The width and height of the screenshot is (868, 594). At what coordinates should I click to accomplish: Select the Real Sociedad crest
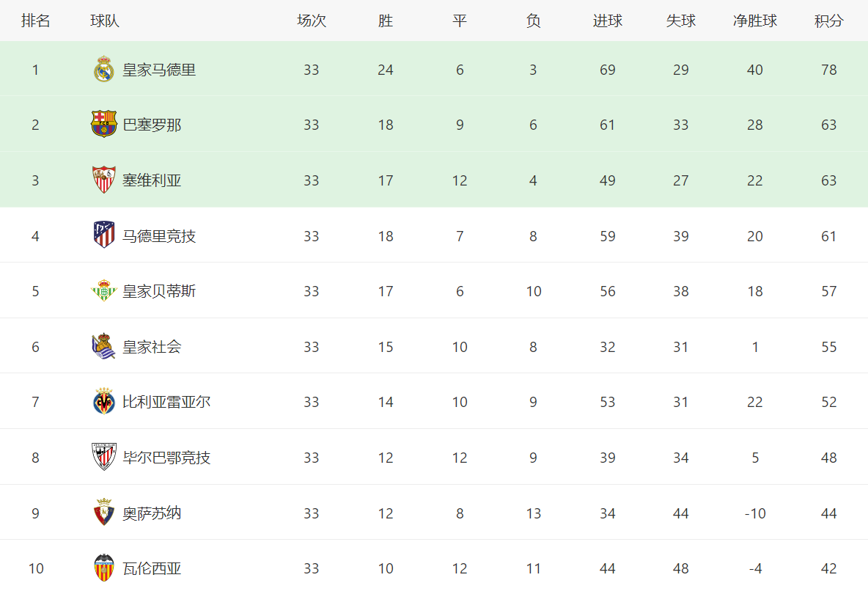pos(103,347)
